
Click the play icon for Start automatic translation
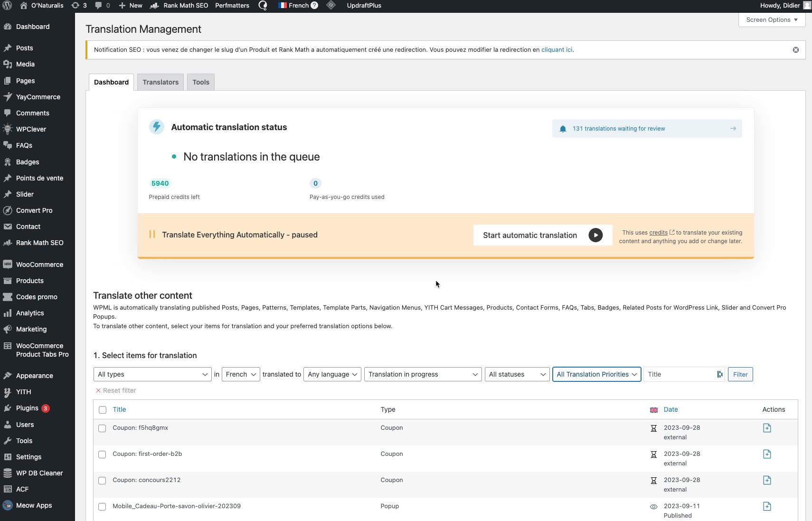coord(595,235)
